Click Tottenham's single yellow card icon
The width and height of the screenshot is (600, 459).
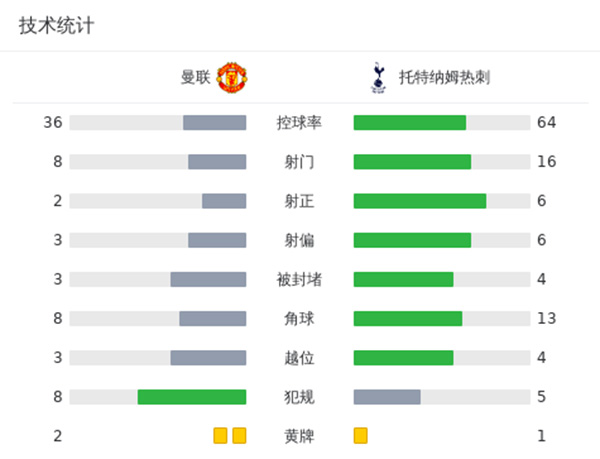tap(361, 436)
